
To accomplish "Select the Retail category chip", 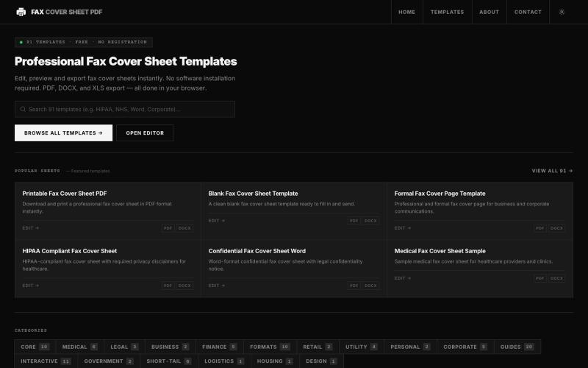I will (x=318, y=347).
